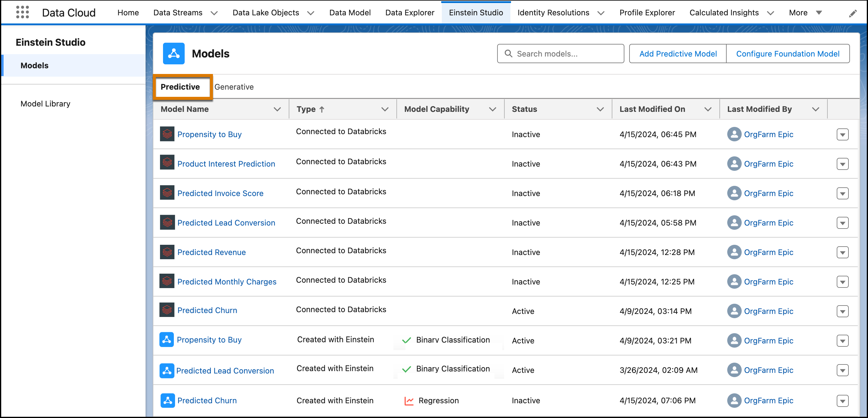Click user avatar in 3/26/2024 Predicted Lead Conversion row

point(734,370)
